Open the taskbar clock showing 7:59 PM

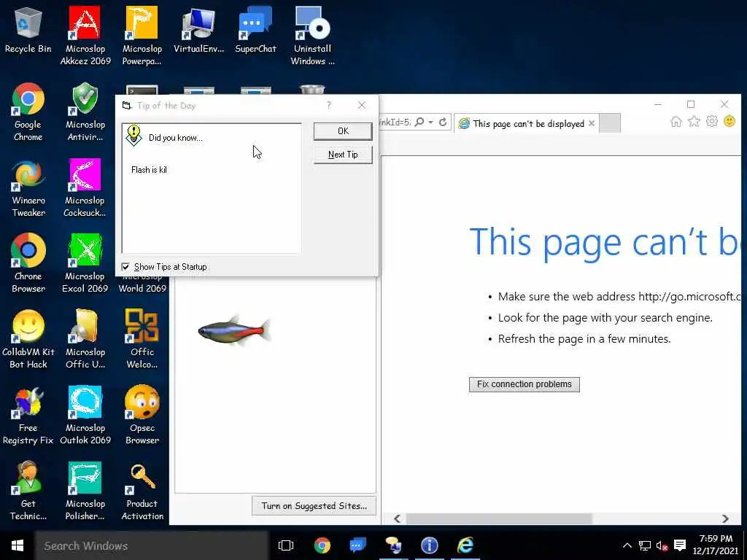coord(716,545)
